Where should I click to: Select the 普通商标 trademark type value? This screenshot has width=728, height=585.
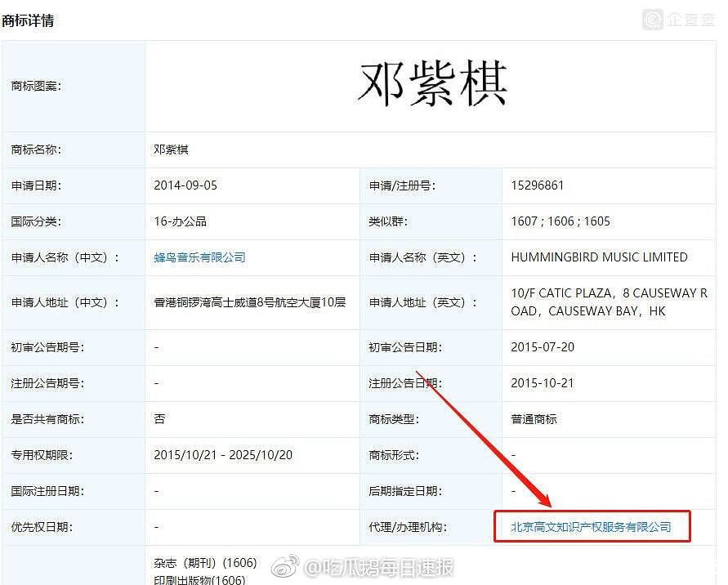click(x=534, y=419)
